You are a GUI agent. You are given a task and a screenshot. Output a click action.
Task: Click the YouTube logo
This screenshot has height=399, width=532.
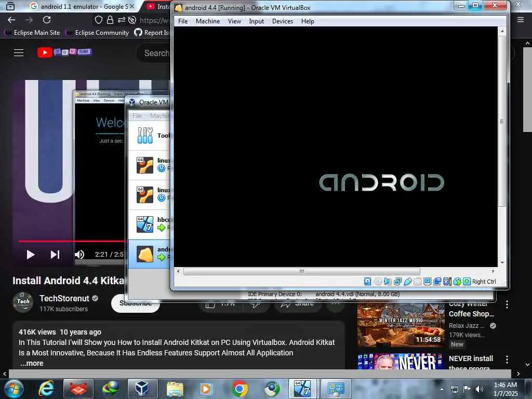(x=64, y=52)
